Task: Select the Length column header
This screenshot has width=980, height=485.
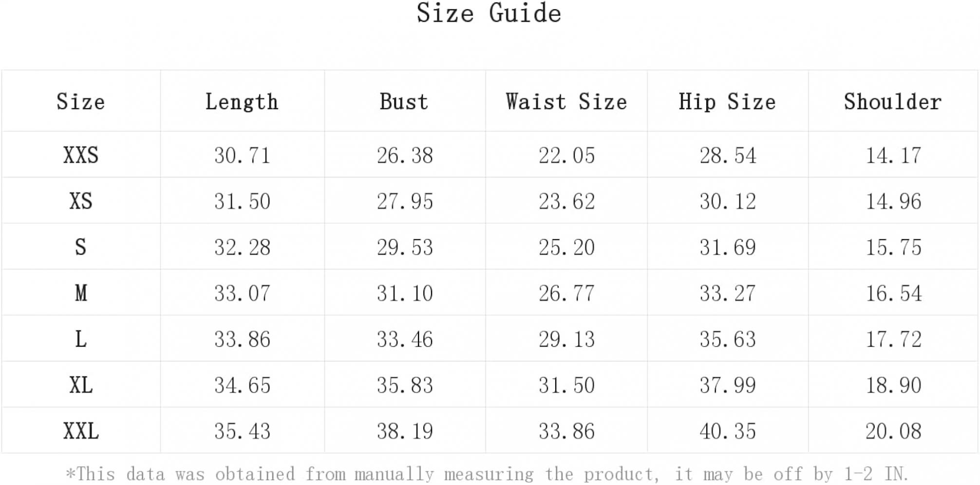Action: [242, 102]
